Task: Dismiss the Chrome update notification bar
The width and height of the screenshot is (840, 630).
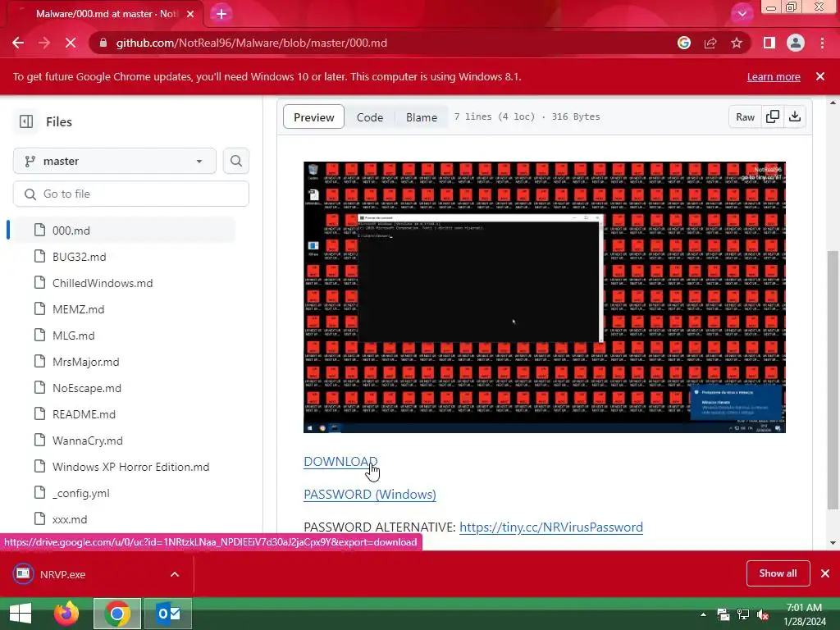Action: click(x=820, y=76)
